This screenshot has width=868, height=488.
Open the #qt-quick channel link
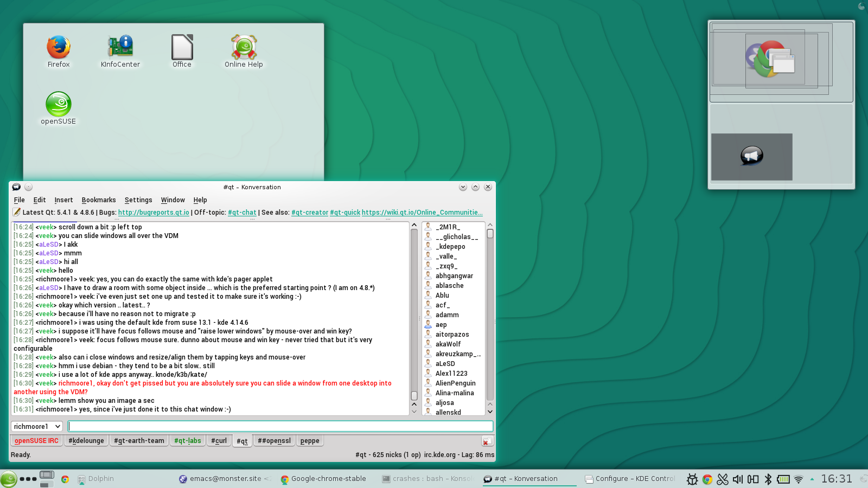tap(345, 213)
